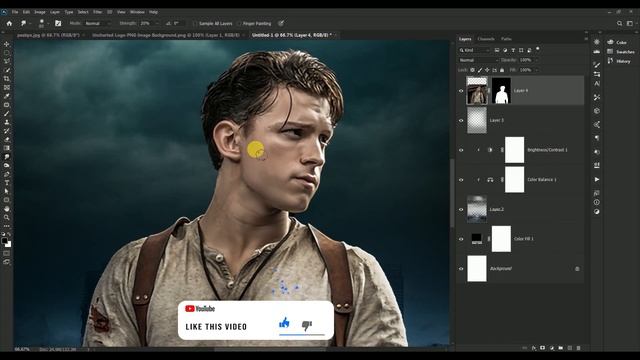Screen dimensions: 640x360
Task: Switch to the Untitled-1 document tab
Action: (x=291, y=36)
